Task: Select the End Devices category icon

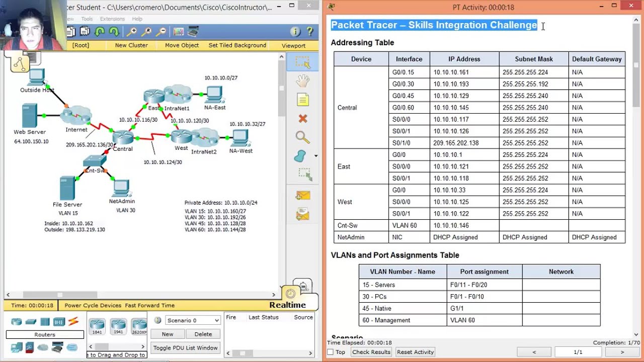Action: point(17,347)
